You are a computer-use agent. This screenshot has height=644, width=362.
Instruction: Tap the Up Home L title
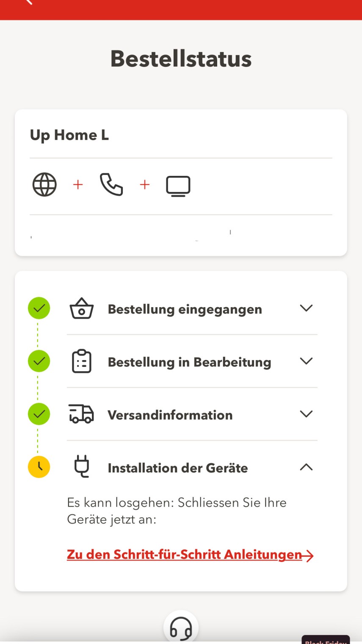coord(69,135)
